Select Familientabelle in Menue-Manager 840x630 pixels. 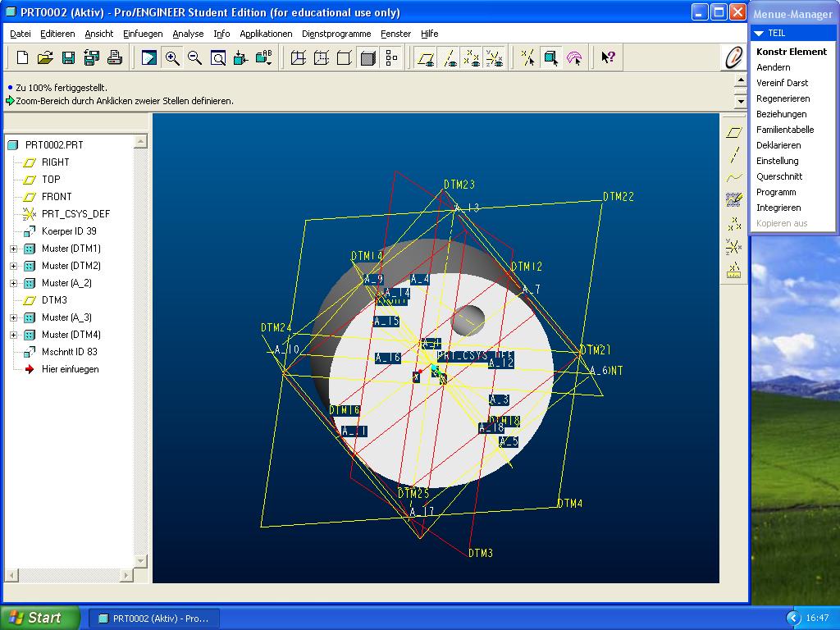[785, 130]
